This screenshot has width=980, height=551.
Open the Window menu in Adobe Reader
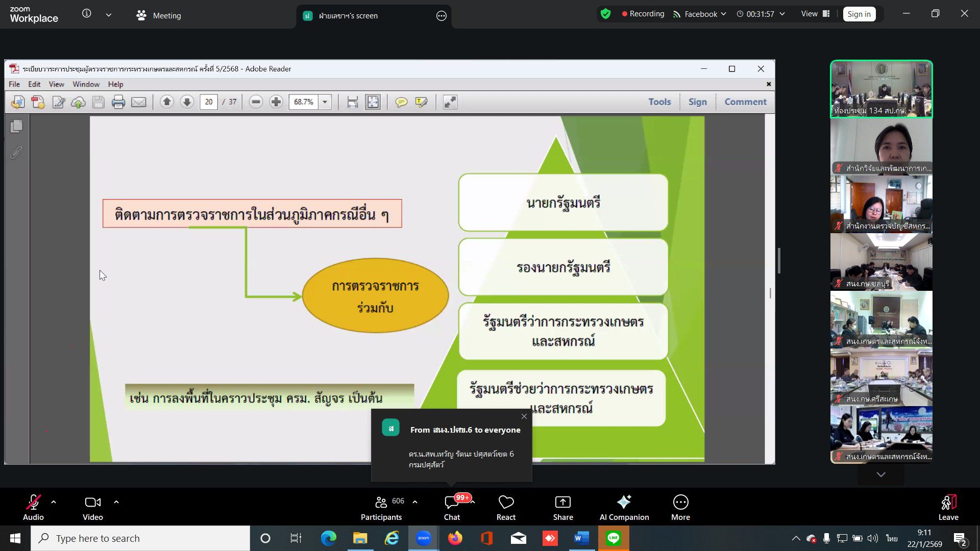click(x=86, y=84)
